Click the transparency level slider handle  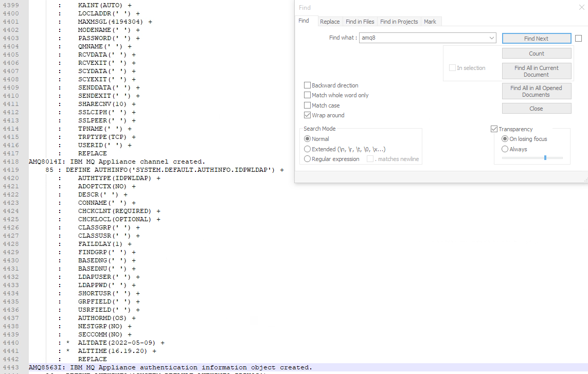[545, 158]
